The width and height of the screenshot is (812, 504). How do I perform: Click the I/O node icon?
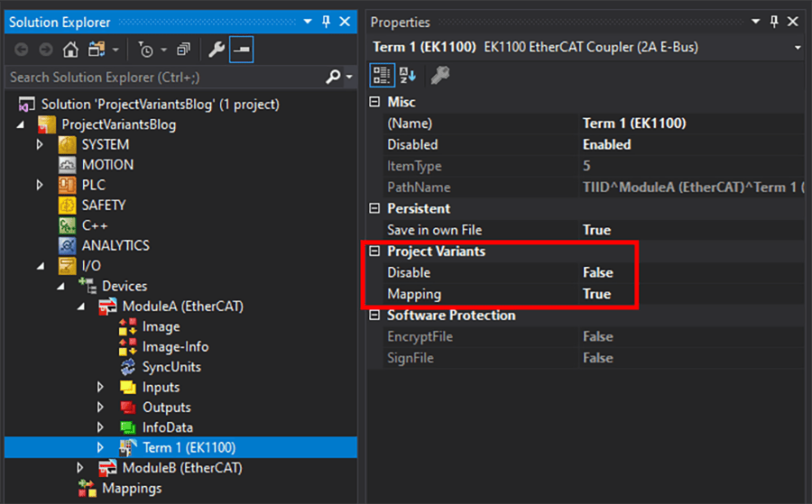(x=67, y=266)
